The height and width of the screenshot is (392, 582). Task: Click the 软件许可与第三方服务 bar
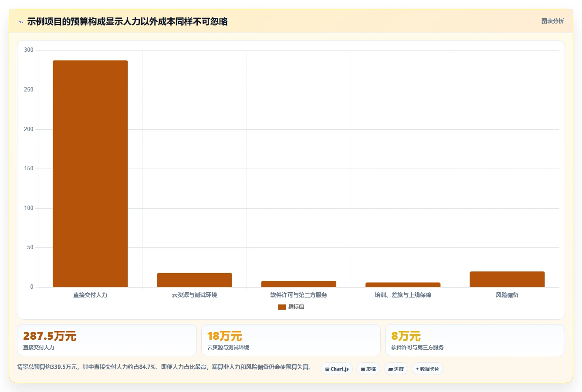click(x=299, y=284)
